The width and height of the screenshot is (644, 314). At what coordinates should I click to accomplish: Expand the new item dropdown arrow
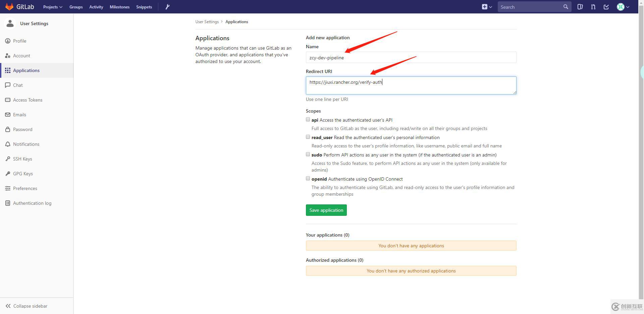click(x=490, y=7)
